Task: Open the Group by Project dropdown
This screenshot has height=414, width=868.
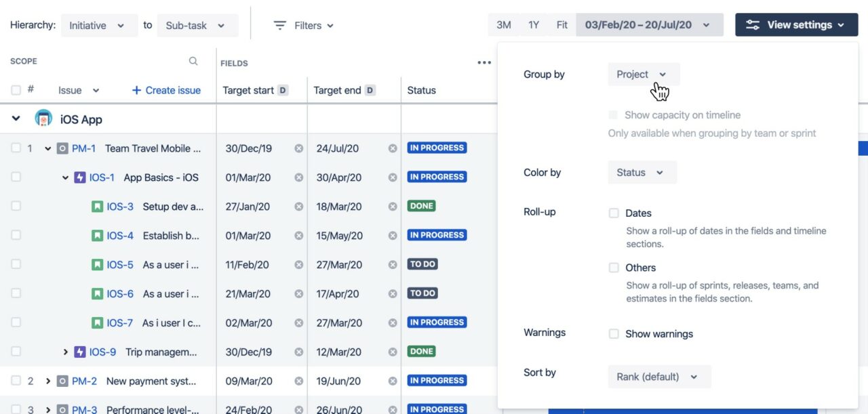Action: click(642, 74)
